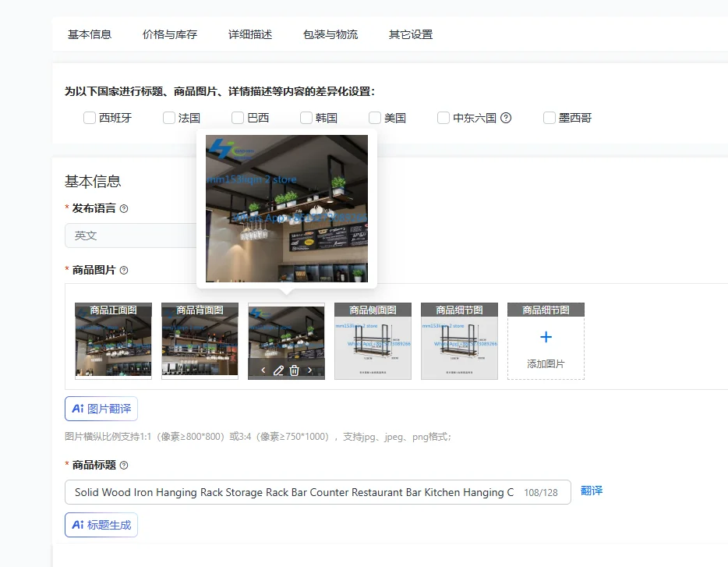Screen dimensions: 728x567
Task: Select the first 商品细节图 thumbnail with rack
Action: point(459,341)
